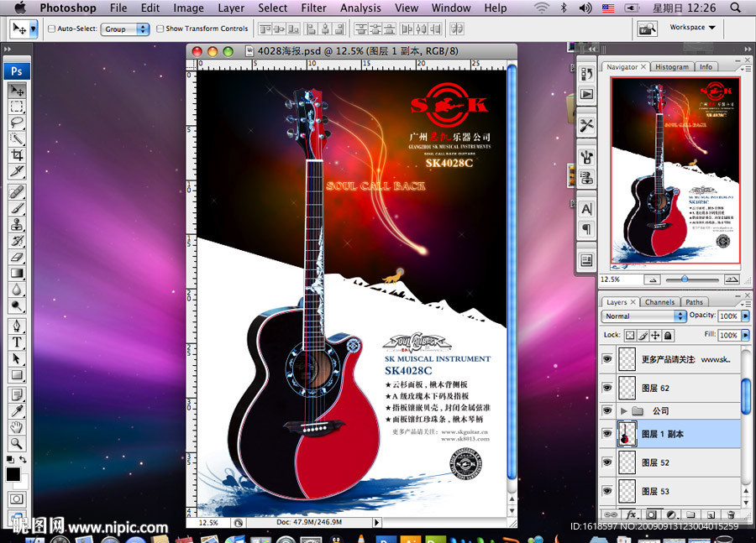Select the Dodge tool
Screen dimensions: 756x543
coord(17,306)
